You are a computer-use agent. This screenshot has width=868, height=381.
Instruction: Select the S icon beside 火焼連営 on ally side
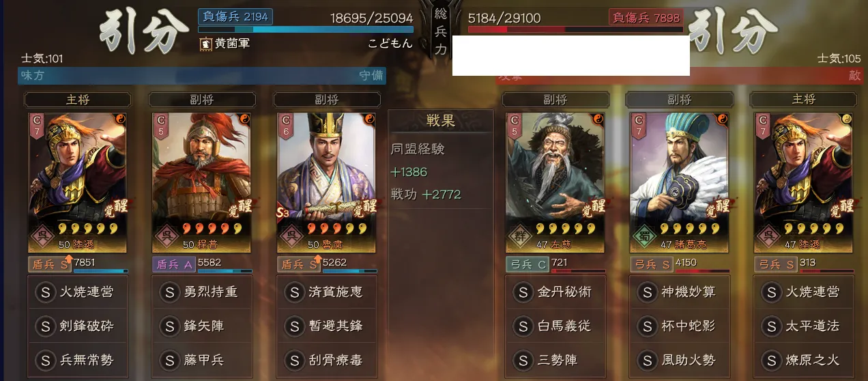(46, 292)
